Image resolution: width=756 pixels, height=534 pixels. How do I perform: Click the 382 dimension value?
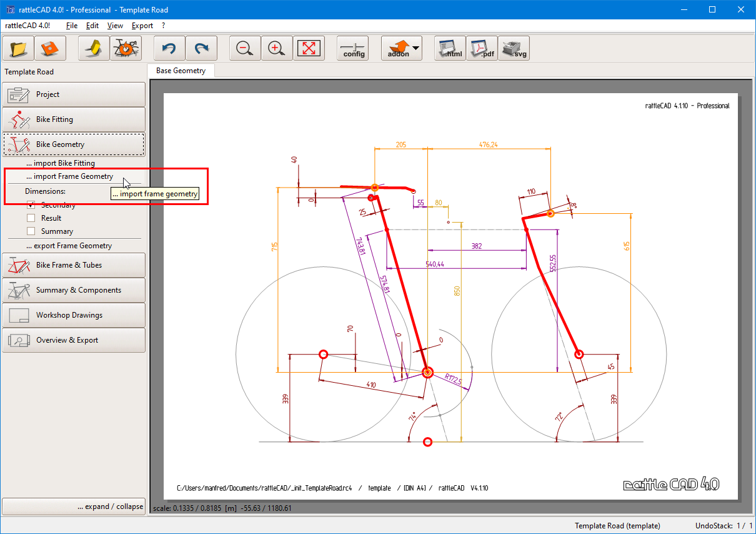pos(477,246)
